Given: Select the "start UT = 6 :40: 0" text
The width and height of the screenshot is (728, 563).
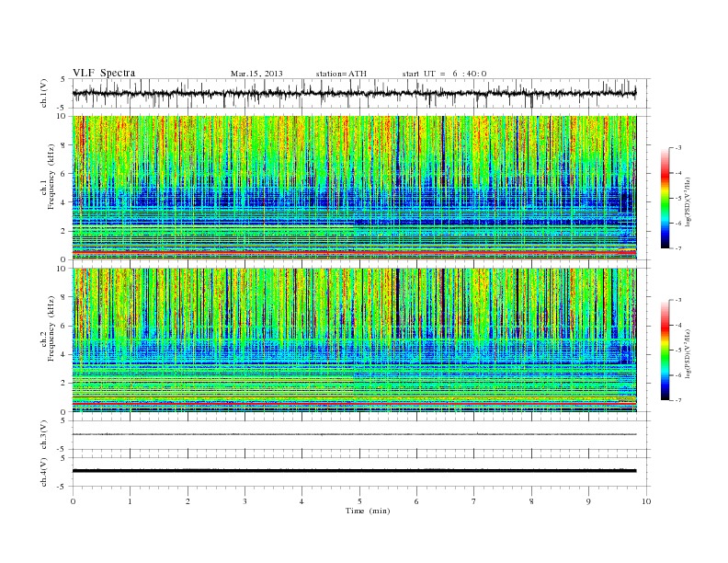Looking at the screenshot, I should (444, 74).
